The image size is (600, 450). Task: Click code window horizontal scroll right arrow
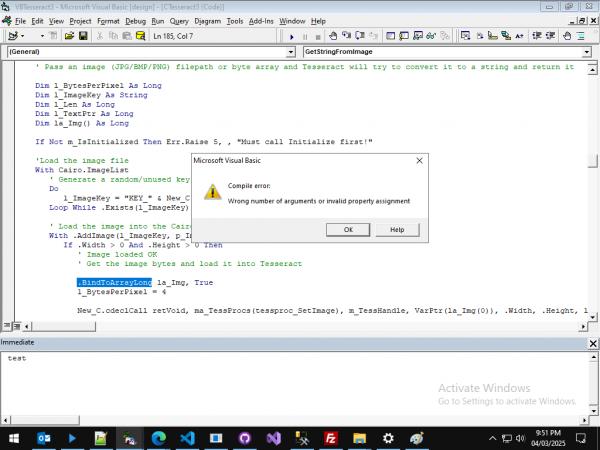pos(583,326)
